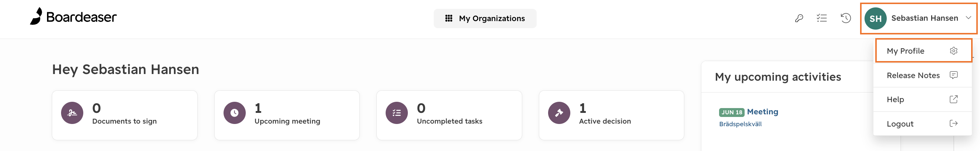Open the Meeting link for Jun 18
Viewport: 980px width, 151px height.
pyautogui.click(x=762, y=112)
